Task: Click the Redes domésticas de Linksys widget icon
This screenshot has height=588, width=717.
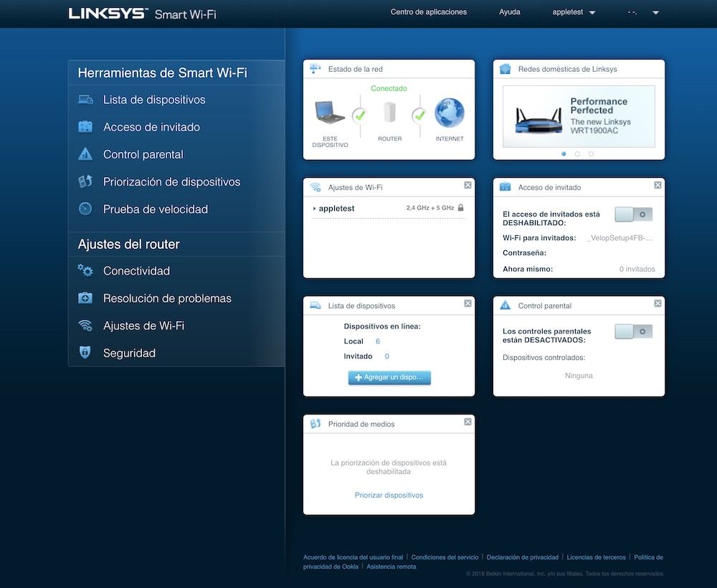Action: pyautogui.click(x=505, y=69)
